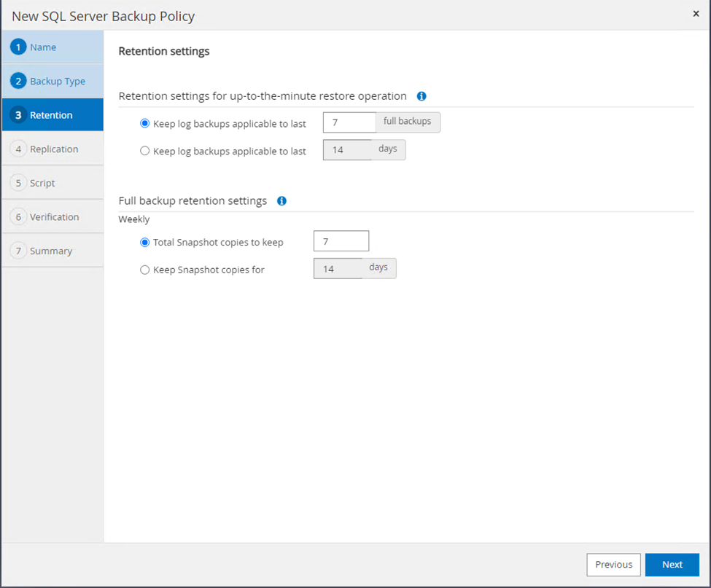Screen dimensions: 711x588
Task: Click the step 4 Replication circle icon
Action: click(19, 149)
